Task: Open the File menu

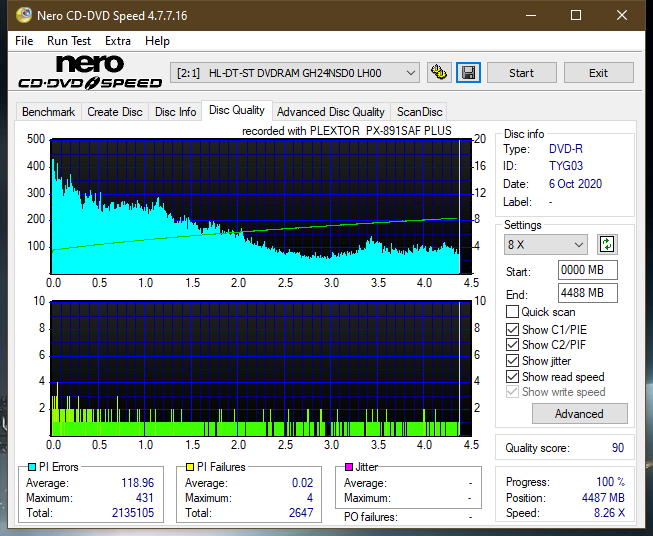Action: pyautogui.click(x=24, y=41)
